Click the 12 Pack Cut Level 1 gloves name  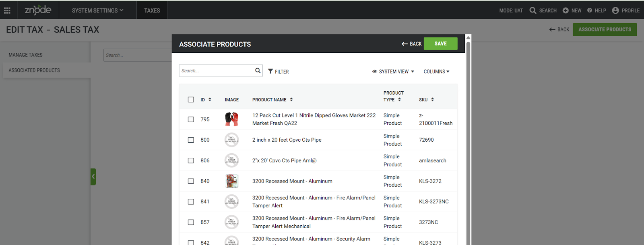(x=314, y=119)
